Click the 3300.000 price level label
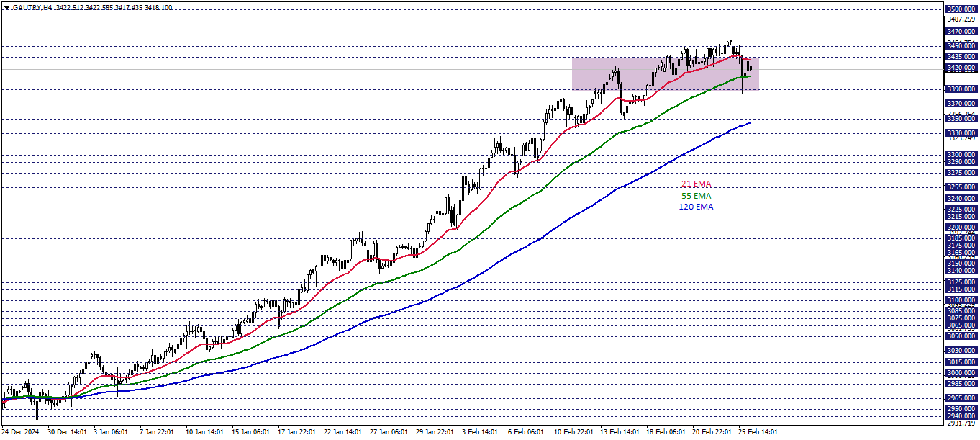 pos(961,155)
